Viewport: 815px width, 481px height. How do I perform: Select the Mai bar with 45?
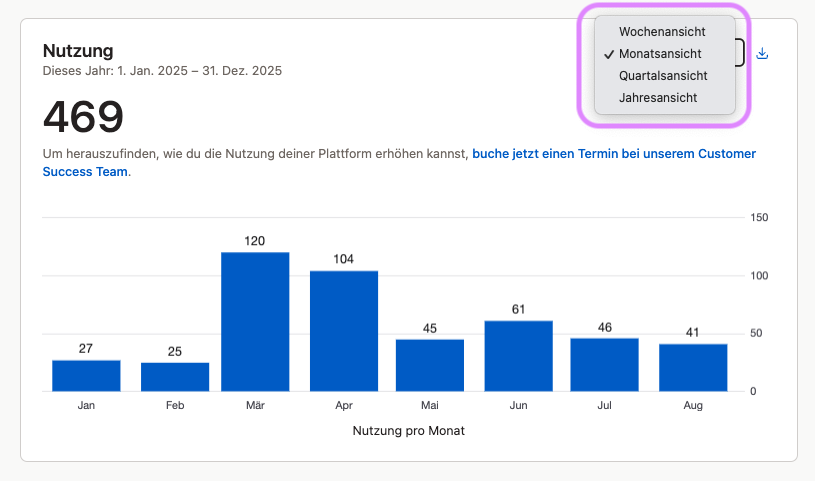pos(430,365)
